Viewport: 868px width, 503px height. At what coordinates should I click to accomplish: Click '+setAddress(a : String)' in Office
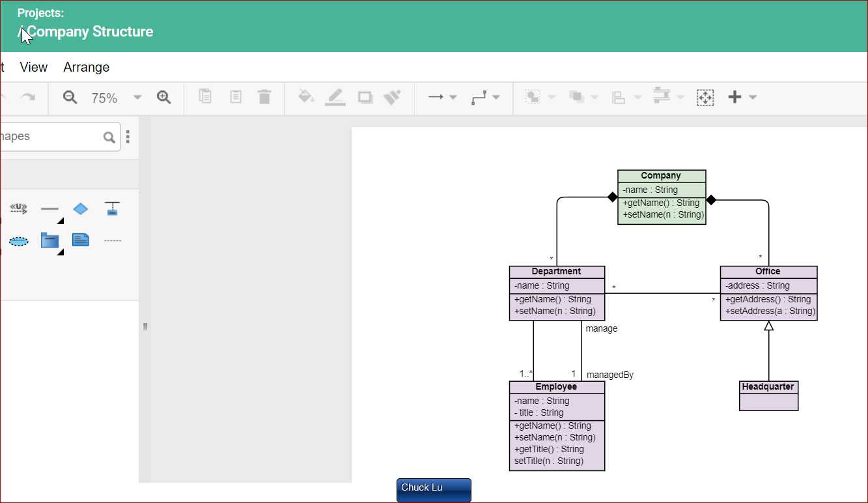pos(770,311)
